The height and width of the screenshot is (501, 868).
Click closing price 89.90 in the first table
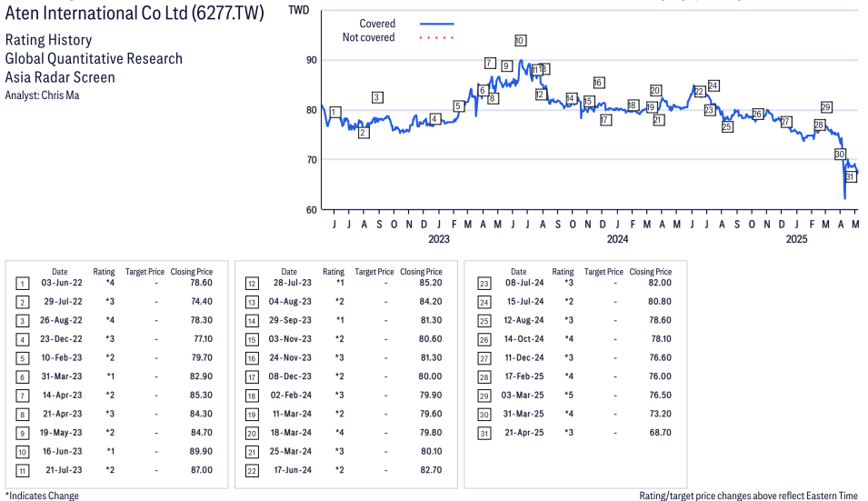pos(201,451)
